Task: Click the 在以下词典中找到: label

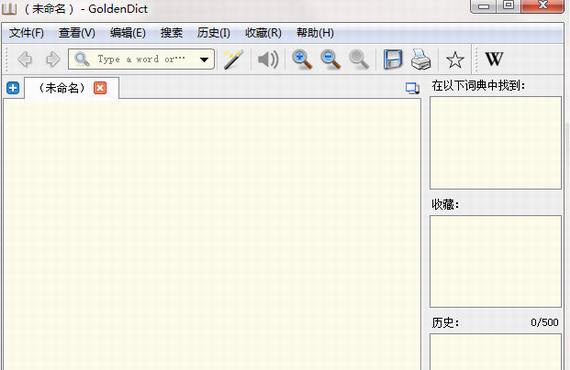Action: pyautogui.click(x=478, y=86)
